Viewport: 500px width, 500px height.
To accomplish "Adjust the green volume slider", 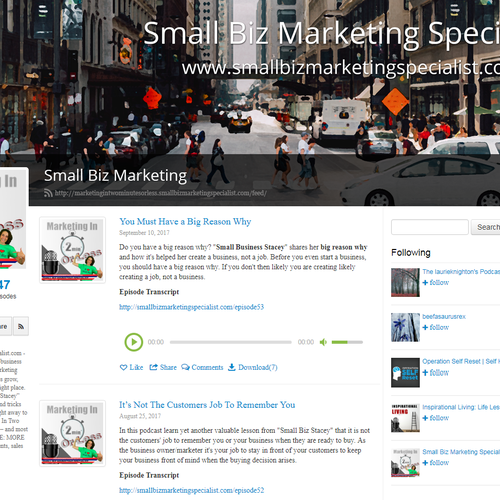I will [347, 342].
